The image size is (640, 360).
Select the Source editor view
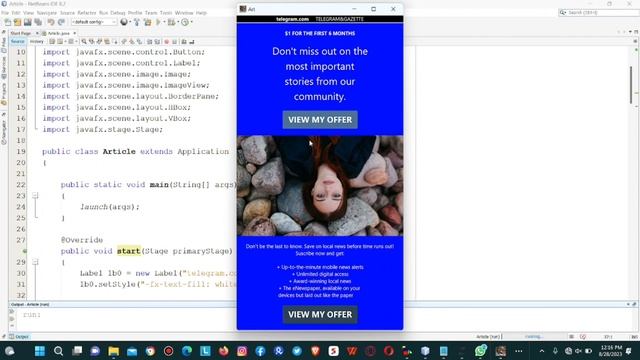tap(18, 41)
